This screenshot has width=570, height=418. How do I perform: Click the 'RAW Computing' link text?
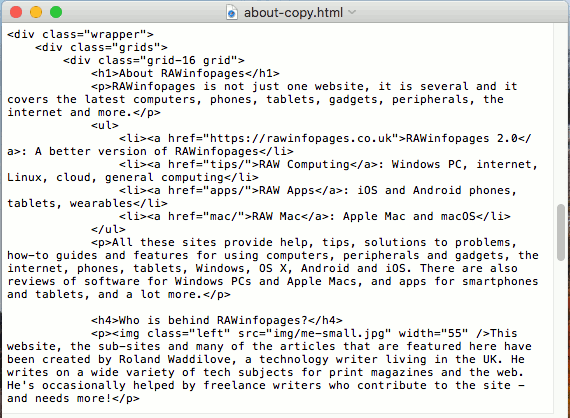[304, 164]
